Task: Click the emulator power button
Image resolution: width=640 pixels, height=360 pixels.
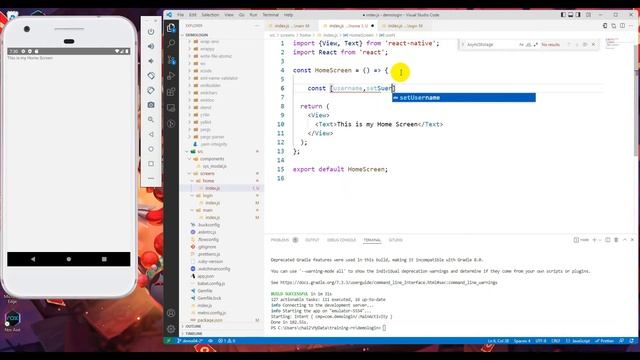Action: [x=151, y=31]
